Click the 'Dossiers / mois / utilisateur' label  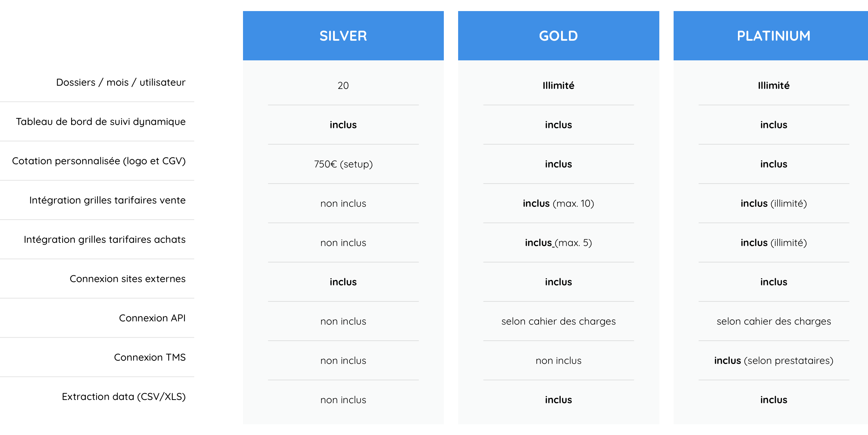click(121, 82)
